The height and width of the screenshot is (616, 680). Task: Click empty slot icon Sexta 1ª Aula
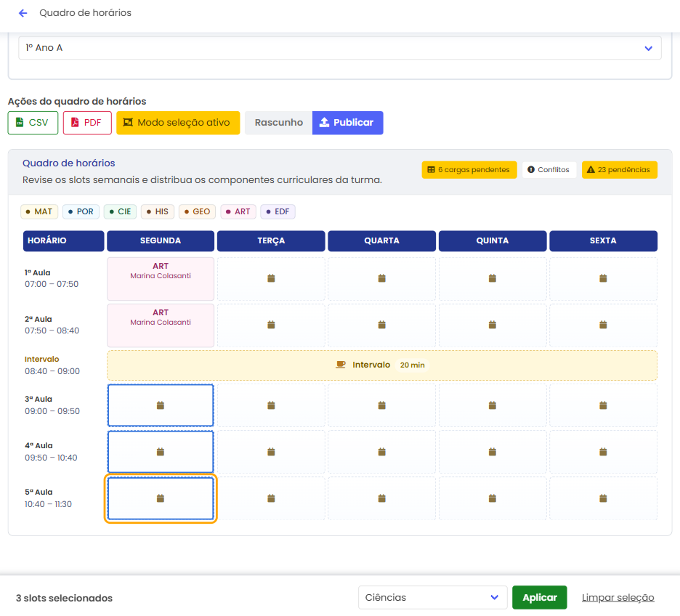click(x=603, y=278)
